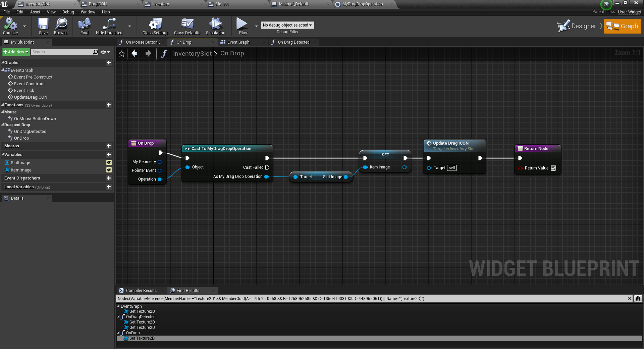Play the level in editor
The height and width of the screenshot is (349, 644).
coord(243,26)
